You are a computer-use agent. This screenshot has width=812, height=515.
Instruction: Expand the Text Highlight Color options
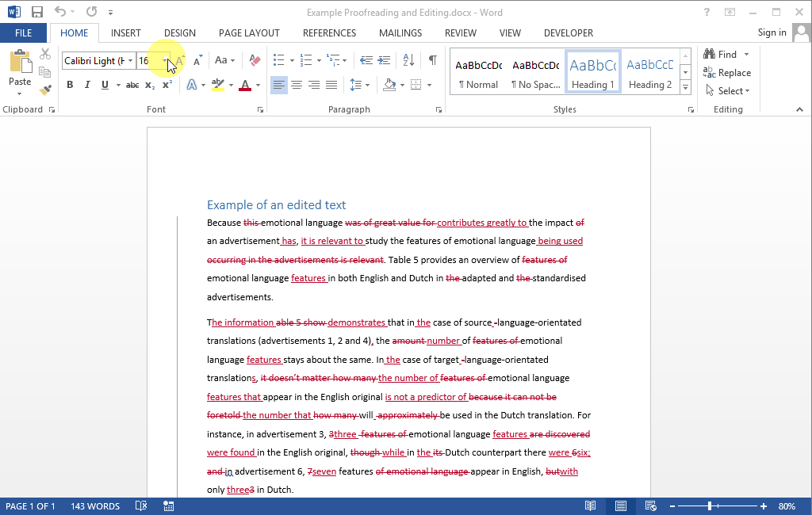click(231, 84)
